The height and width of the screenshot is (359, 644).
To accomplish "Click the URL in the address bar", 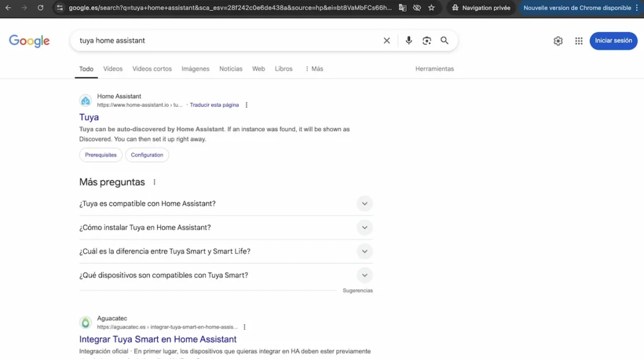I will point(230,8).
